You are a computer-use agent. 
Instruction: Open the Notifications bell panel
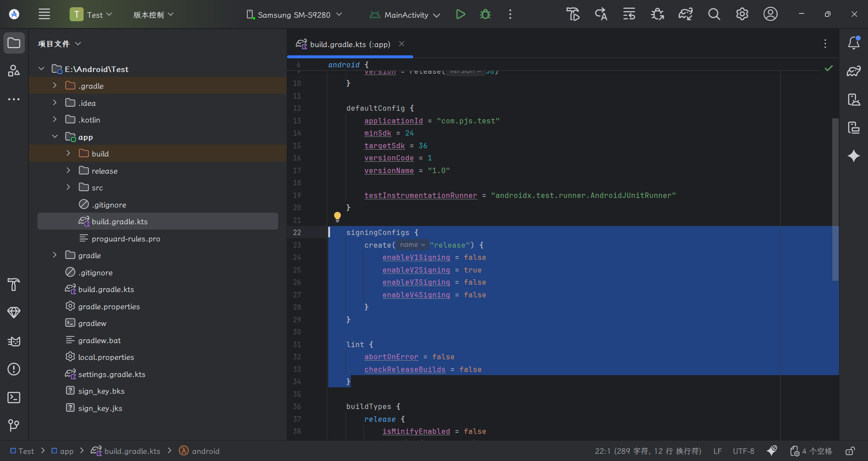854,43
